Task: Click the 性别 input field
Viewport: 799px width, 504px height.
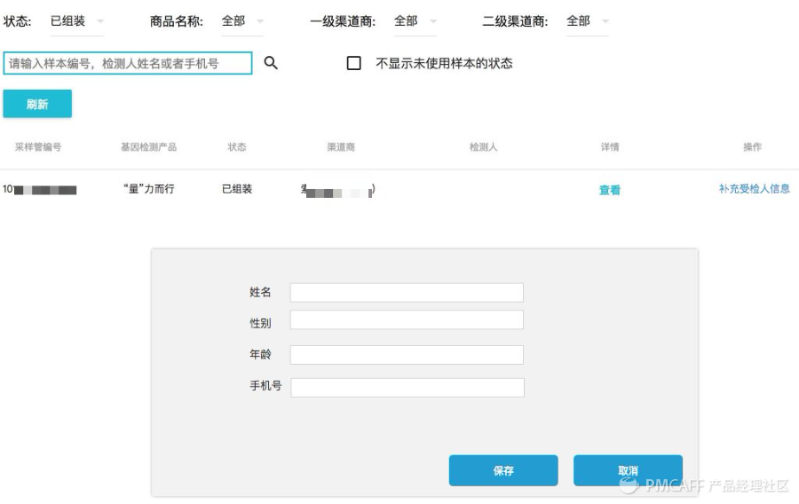Action: click(407, 320)
